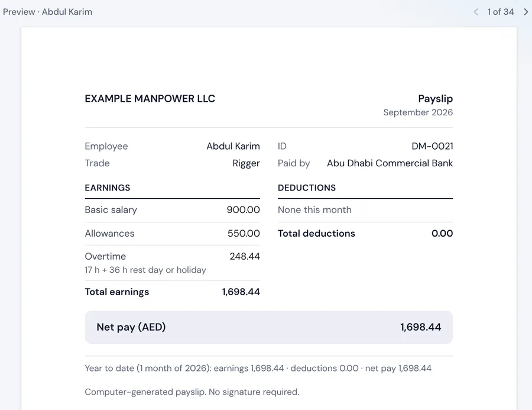This screenshot has height=410, width=532.
Task: Click the Trade label
Action: click(x=97, y=163)
